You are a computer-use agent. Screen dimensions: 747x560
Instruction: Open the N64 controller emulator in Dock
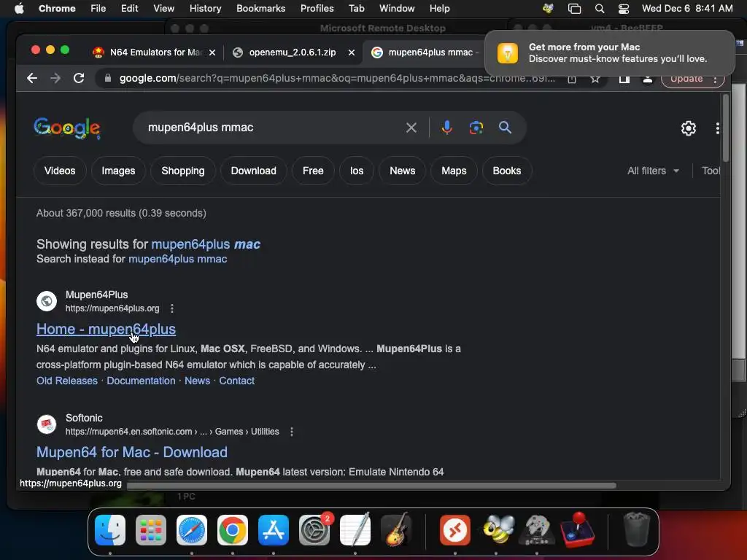click(x=537, y=530)
